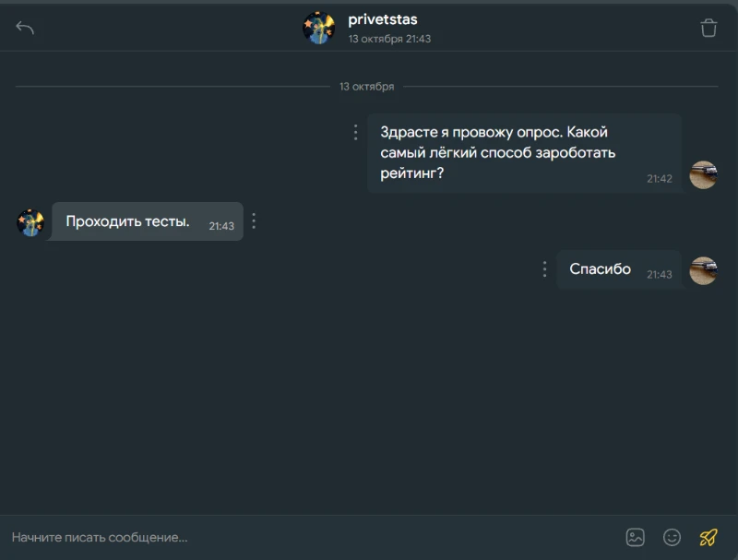The width and height of the screenshot is (738, 560).
Task: Click the avatar next to 'Проходить тесты.'
Action: pos(30,223)
